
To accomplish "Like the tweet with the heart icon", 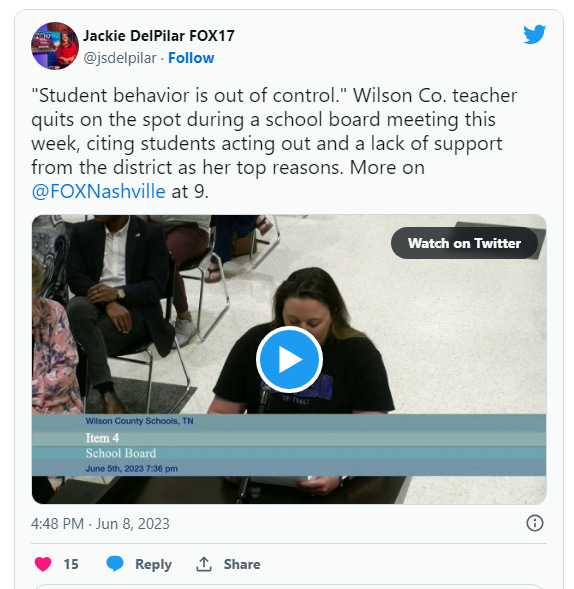I will tap(43, 564).
